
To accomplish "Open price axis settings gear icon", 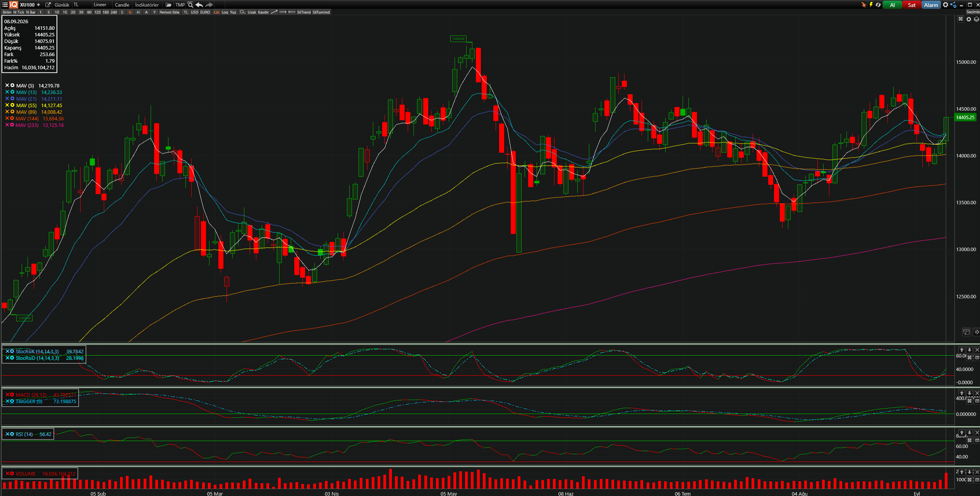I will [969, 19].
